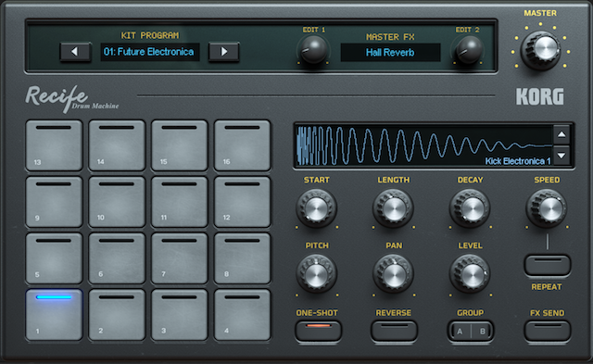Toggle the FX SEND button
This screenshot has height=364, width=593.
(548, 331)
